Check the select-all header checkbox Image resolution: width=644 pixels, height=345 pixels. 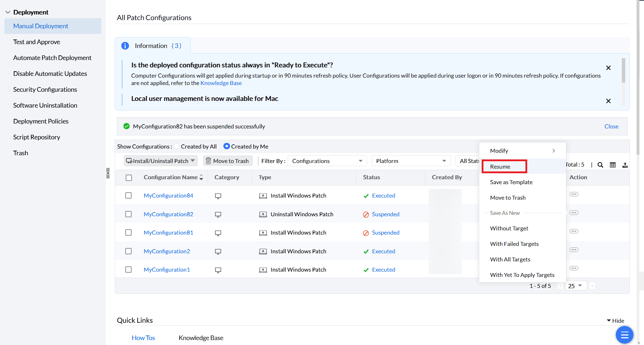coord(129,177)
